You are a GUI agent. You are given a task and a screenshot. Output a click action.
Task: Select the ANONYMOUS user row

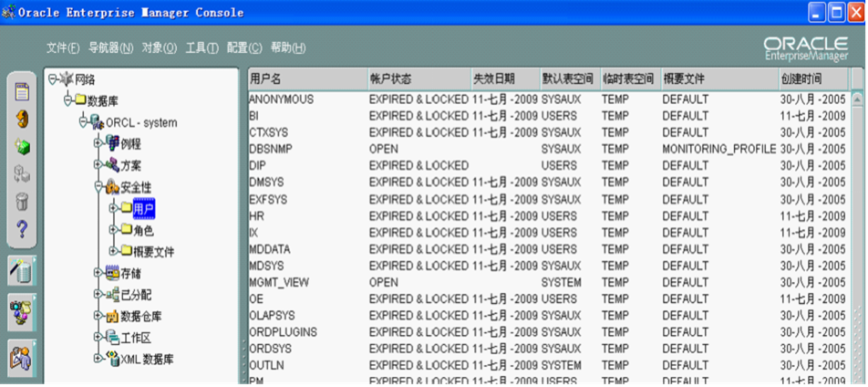pyautogui.click(x=548, y=99)
